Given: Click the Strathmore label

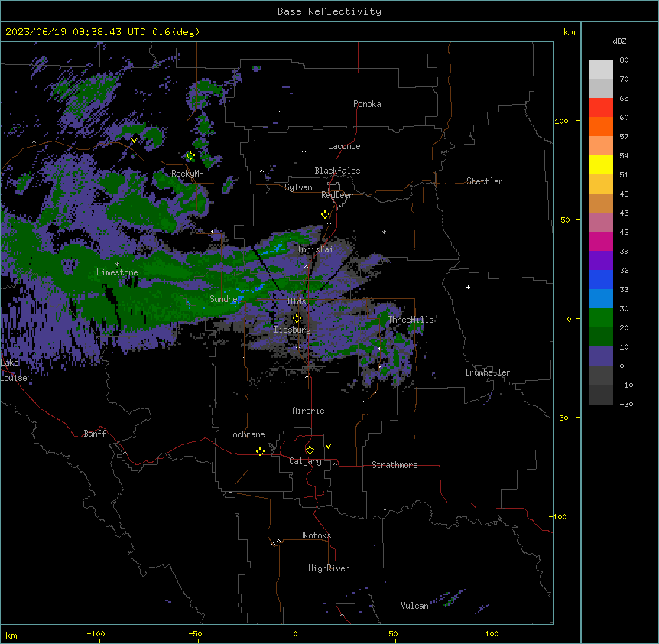Looking at the screenshot, I should [x=394, y=465].
